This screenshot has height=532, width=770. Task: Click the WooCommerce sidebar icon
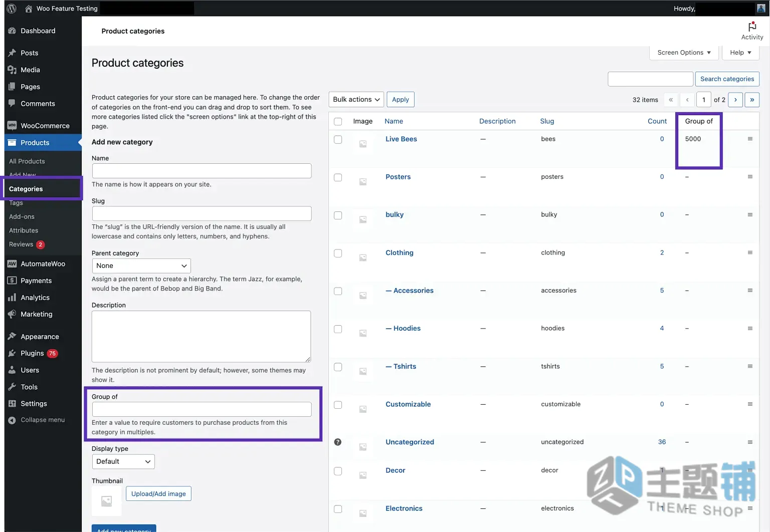pos(12,125)
